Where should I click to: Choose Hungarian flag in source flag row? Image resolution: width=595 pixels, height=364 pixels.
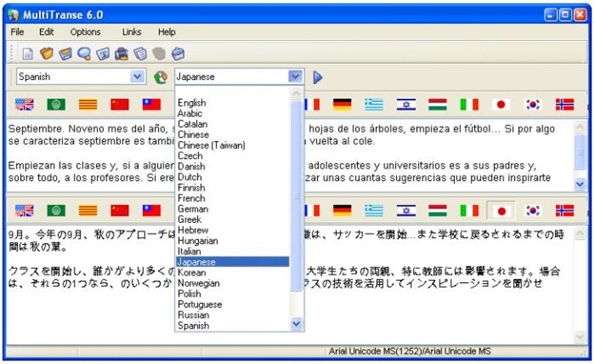click(x=437, y=104)
